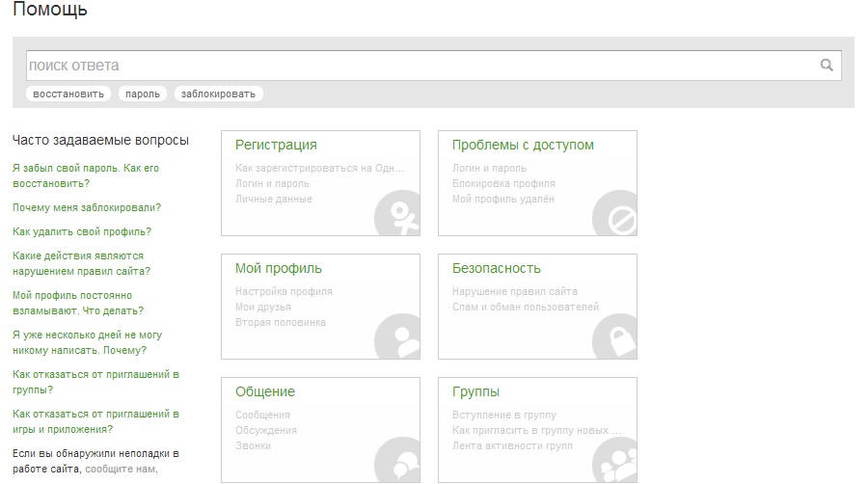868x484 pixels.
Task: Open Логин и пароль under Регистрация
Action: coord(272,183)
